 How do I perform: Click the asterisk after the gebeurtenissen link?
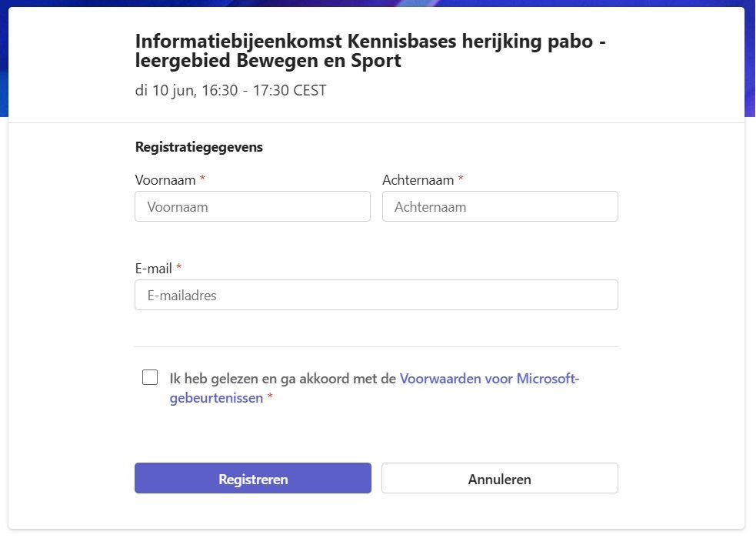270,396
